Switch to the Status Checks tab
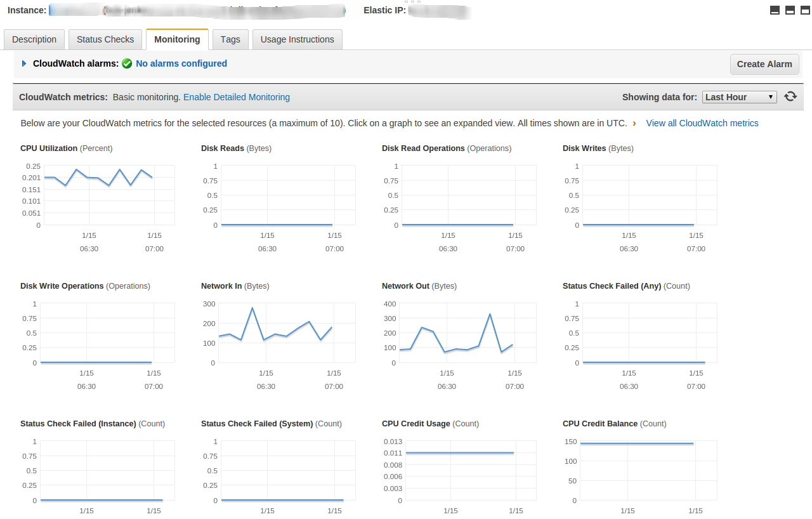 (x=105, y=39)
